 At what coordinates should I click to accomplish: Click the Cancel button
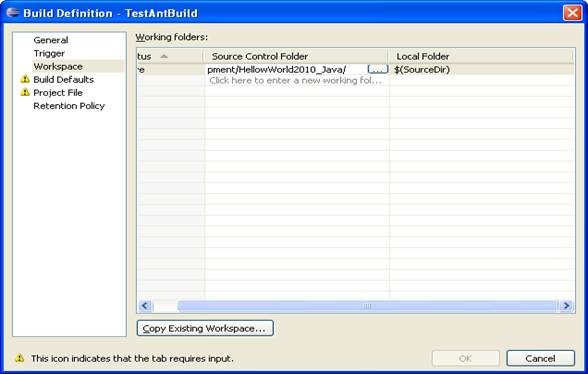tap(540, 358)
